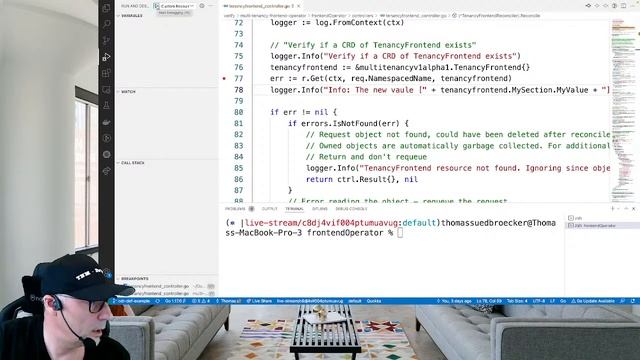Open the Search view in activity bar

click(107, 24)
